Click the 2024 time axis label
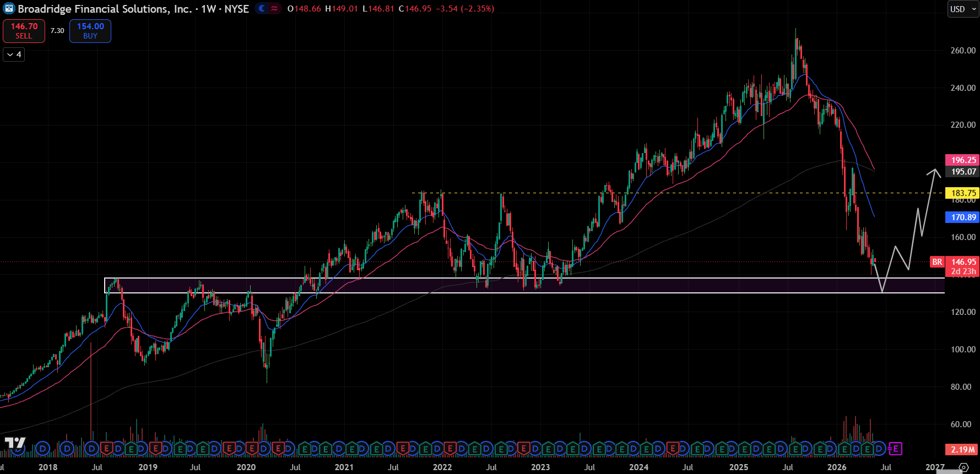 point(639,467)
